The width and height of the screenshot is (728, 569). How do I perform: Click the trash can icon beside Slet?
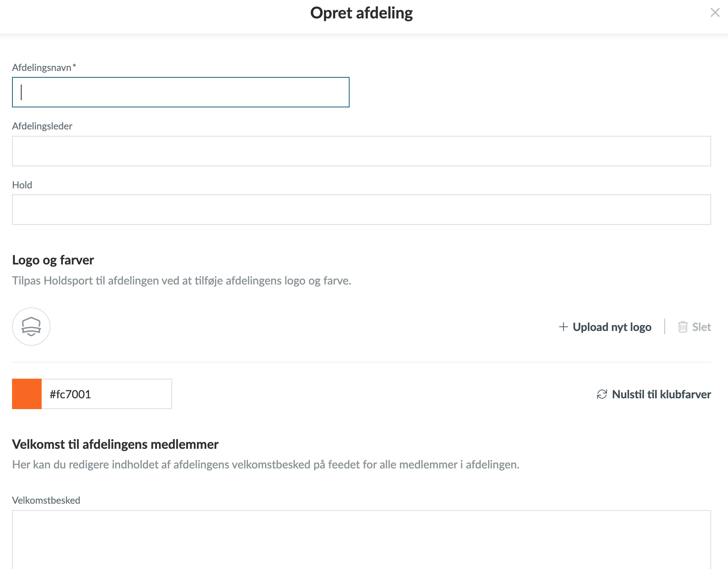683,327
